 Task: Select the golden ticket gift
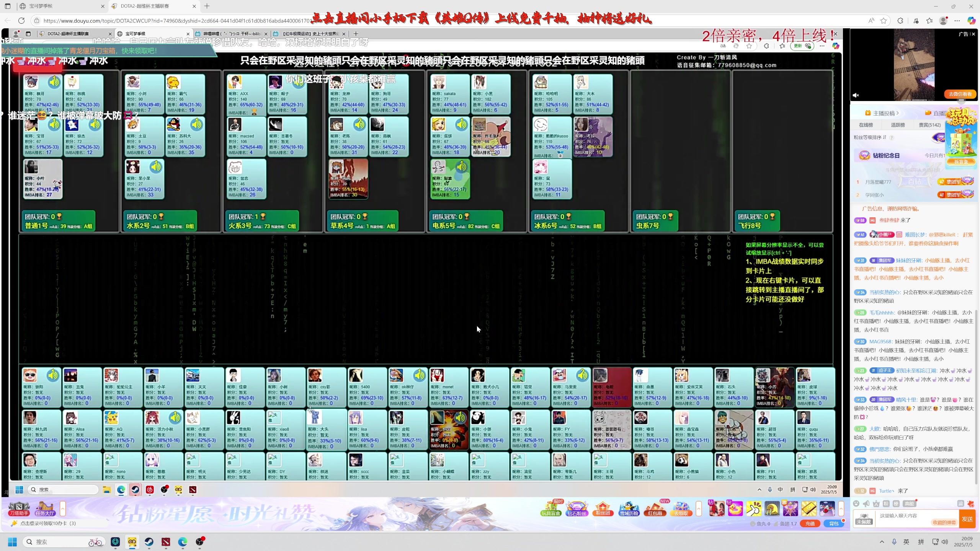(809, 509)
